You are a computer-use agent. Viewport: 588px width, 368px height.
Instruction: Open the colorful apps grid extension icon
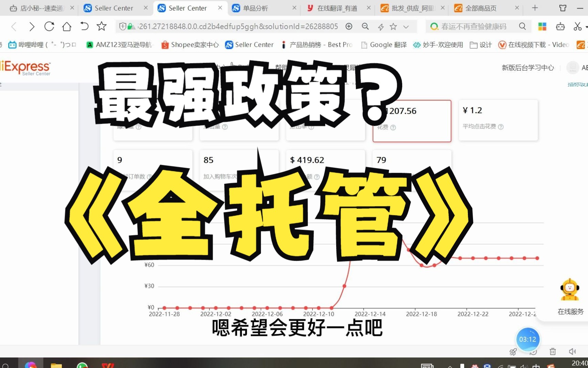542,26
